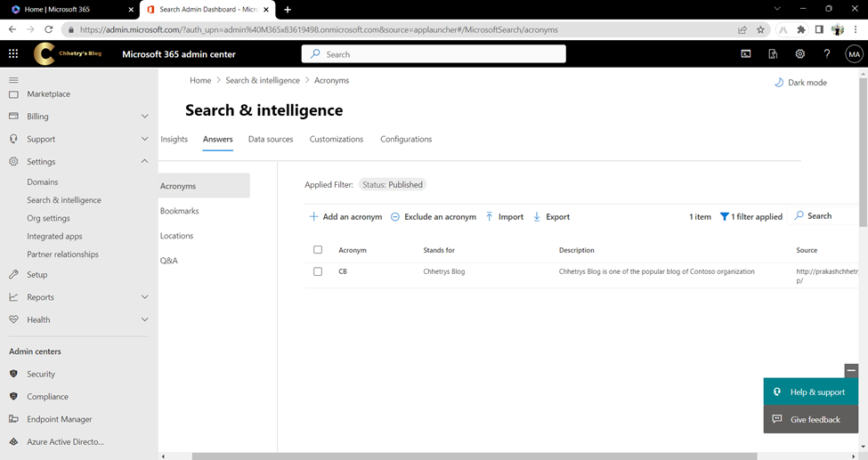868x460 pixels.
Task: Sort by the Acronym column header
Action: coord(353,250)
